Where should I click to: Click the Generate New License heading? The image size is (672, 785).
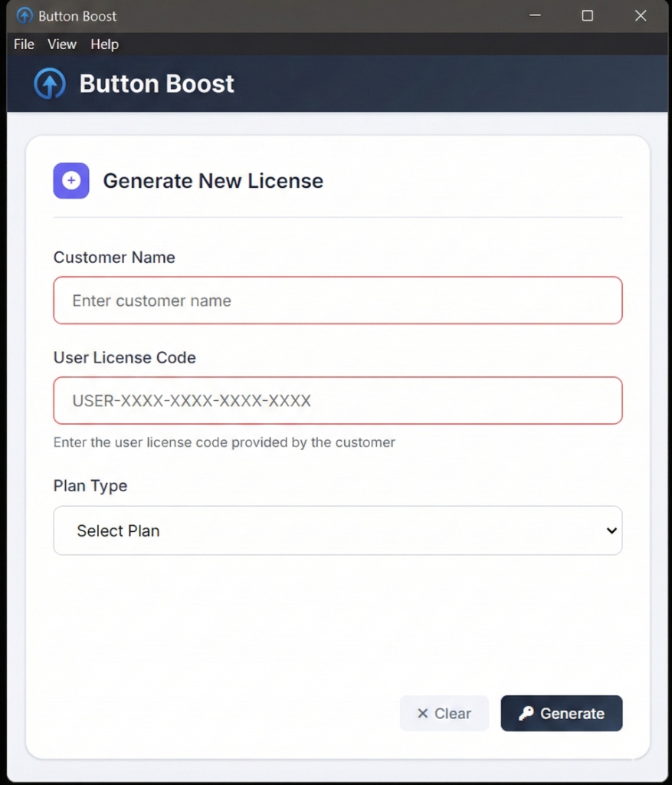(x=212, y=181)
